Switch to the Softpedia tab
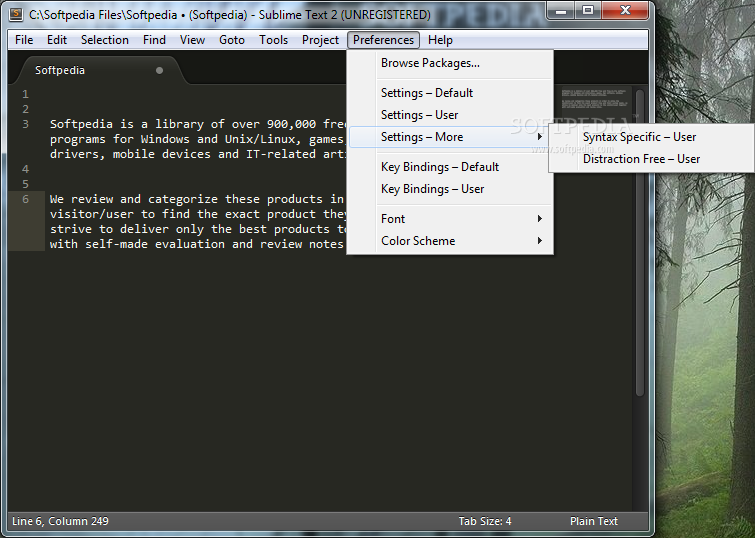Screen dimensions: 755x538 click(99, 70)
